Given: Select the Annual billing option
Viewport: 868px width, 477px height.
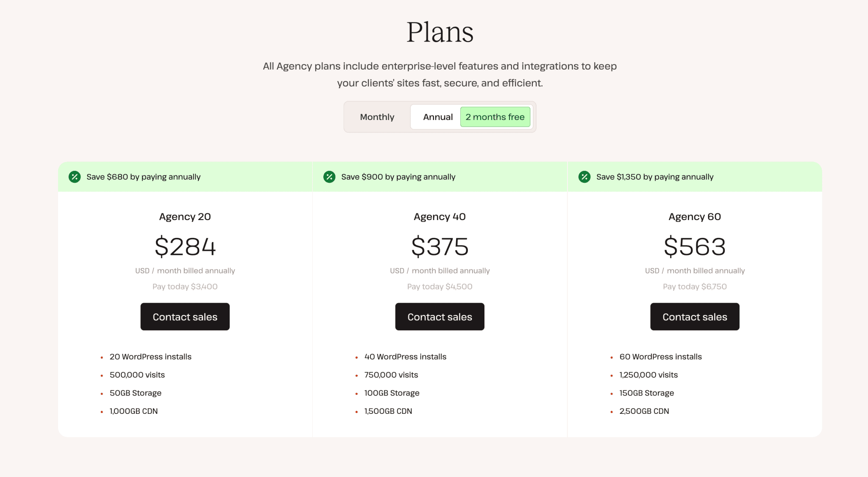Looking at the screenshot, I should click(437, 117).
